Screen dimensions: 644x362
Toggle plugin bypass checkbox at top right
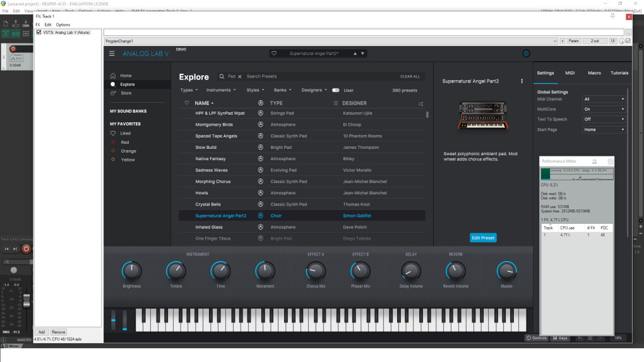628,41
